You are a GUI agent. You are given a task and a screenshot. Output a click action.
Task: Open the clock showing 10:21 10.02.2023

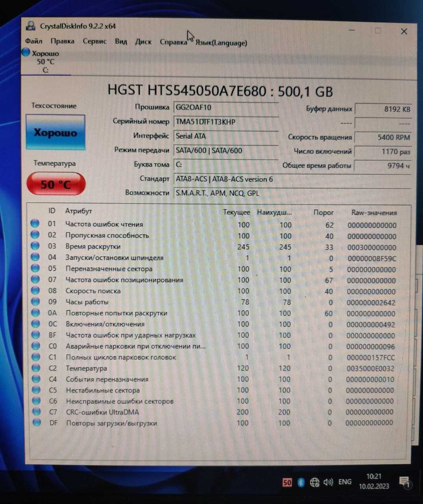(x=374, y=481)
